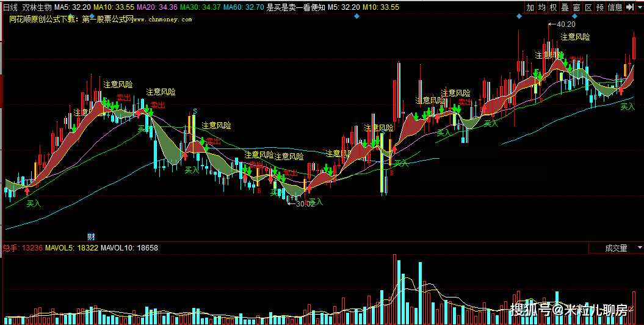
Task: Select the 区 range statistics button
Action: tap(588, 7)
